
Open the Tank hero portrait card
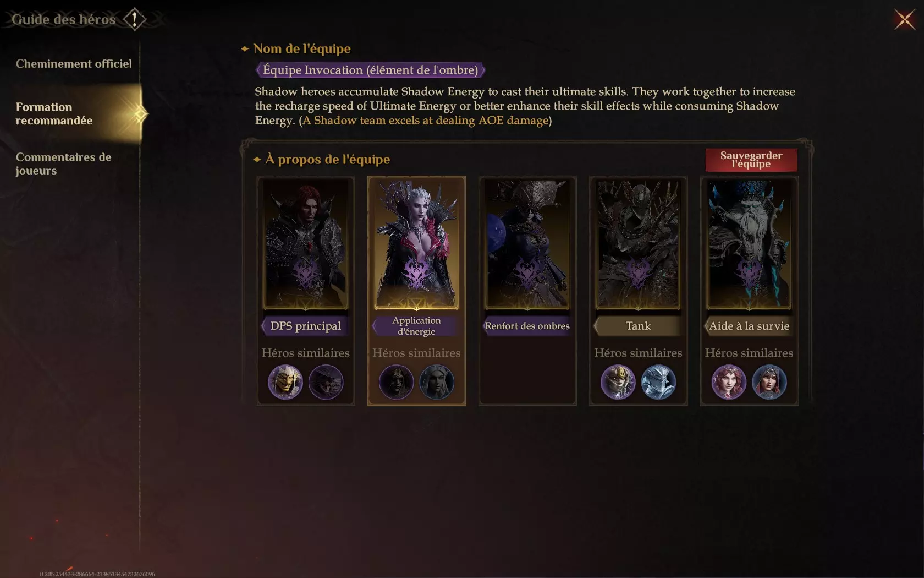(x=638, y=243)
